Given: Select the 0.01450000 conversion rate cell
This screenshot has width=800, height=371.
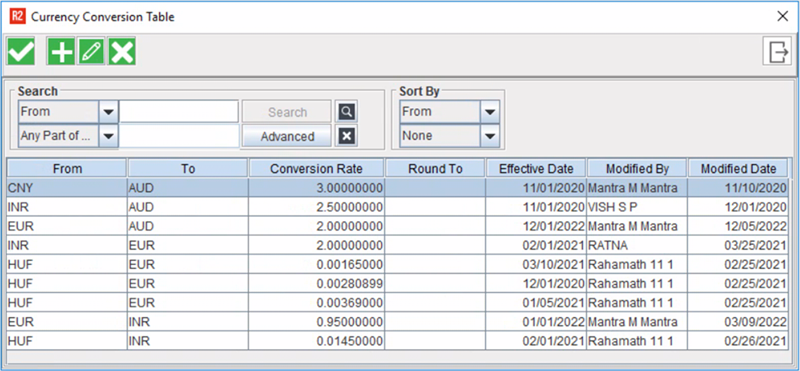Looking at the screenshot, I should pos(316,341).
